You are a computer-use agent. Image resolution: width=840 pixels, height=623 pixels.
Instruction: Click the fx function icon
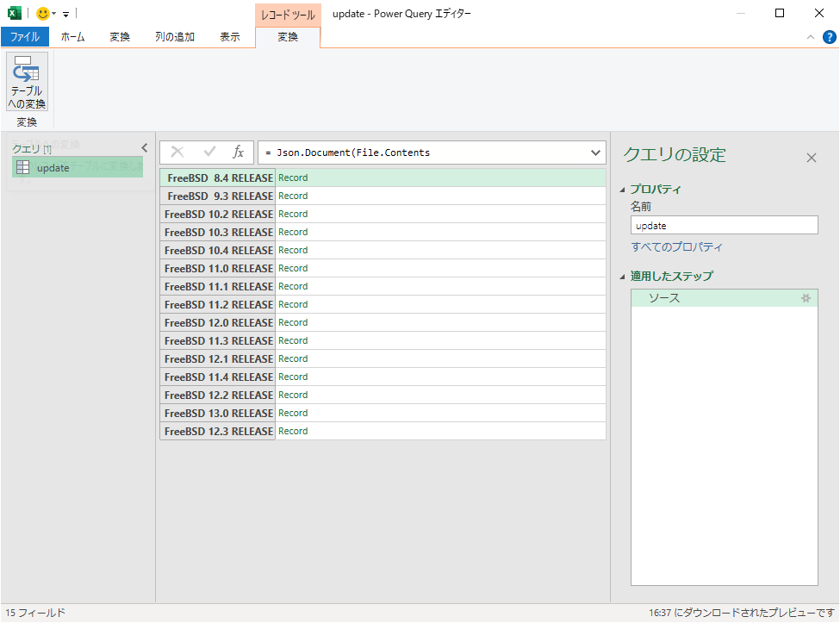pyautogui.click(x=238, y=153)
